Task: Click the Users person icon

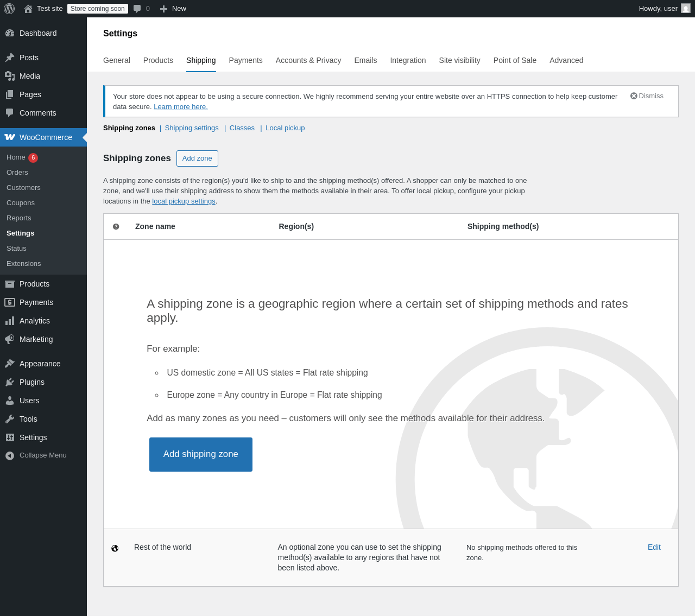Action: (10, 401)
